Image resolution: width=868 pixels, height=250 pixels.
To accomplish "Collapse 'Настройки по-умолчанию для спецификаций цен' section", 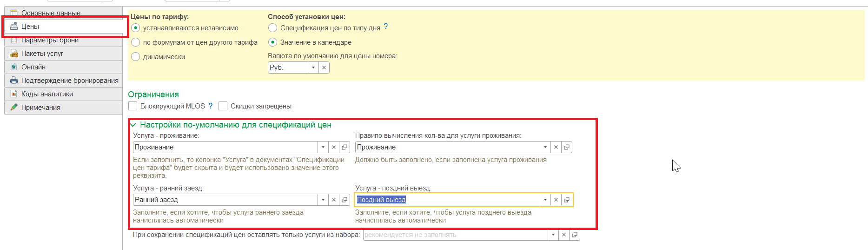I will [x=133, y=125].
